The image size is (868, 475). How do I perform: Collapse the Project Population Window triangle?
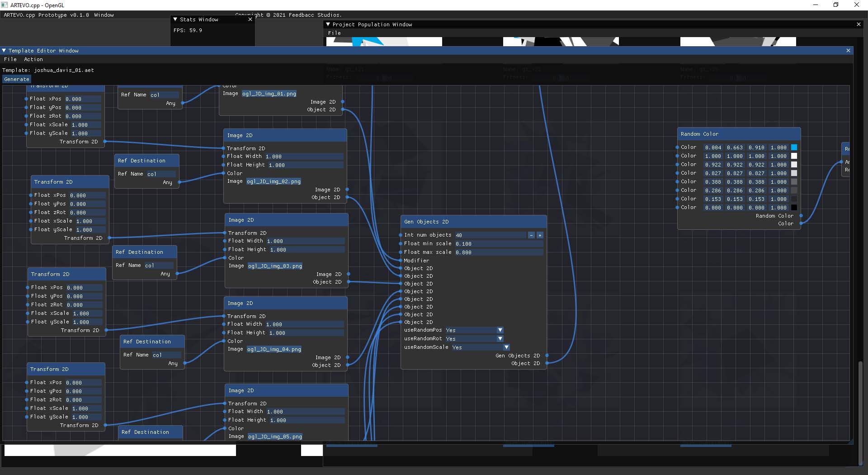[x=328, y=24]
